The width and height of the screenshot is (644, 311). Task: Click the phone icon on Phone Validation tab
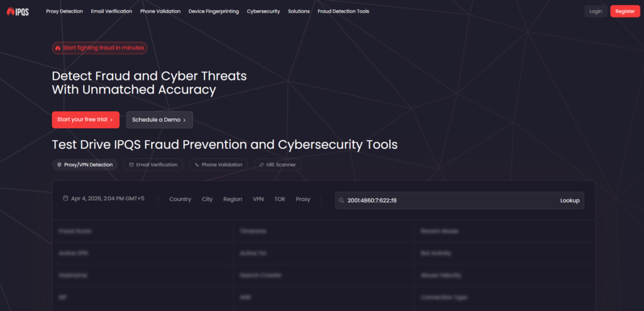click(x=197, y=165)
